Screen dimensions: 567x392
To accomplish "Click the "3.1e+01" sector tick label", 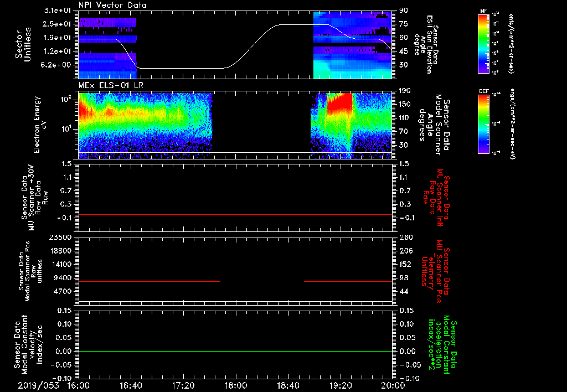I will click(x=57, y=11).
